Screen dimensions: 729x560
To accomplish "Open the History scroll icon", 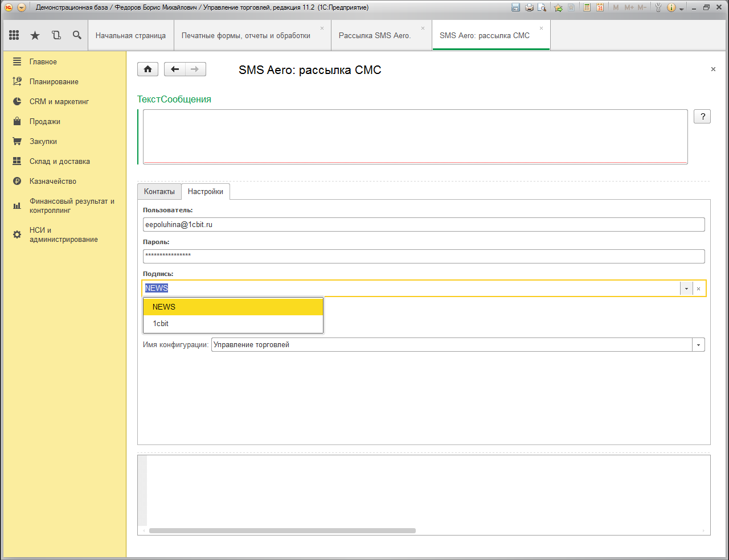I will pos(56,35).
